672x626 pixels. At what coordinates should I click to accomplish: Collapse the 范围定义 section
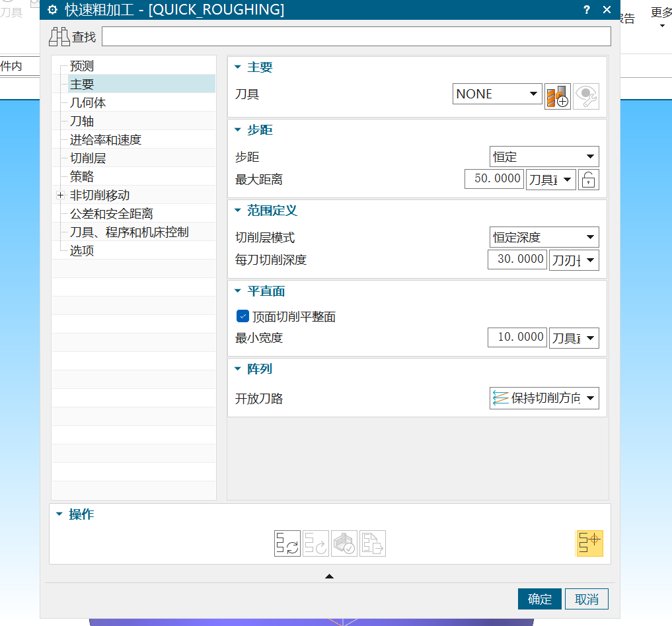click(238, 210)
